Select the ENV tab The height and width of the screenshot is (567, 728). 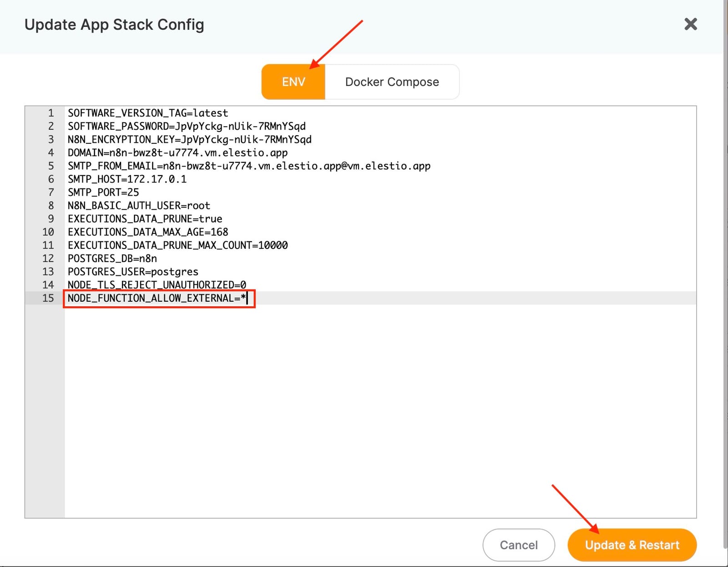point(293,82)
